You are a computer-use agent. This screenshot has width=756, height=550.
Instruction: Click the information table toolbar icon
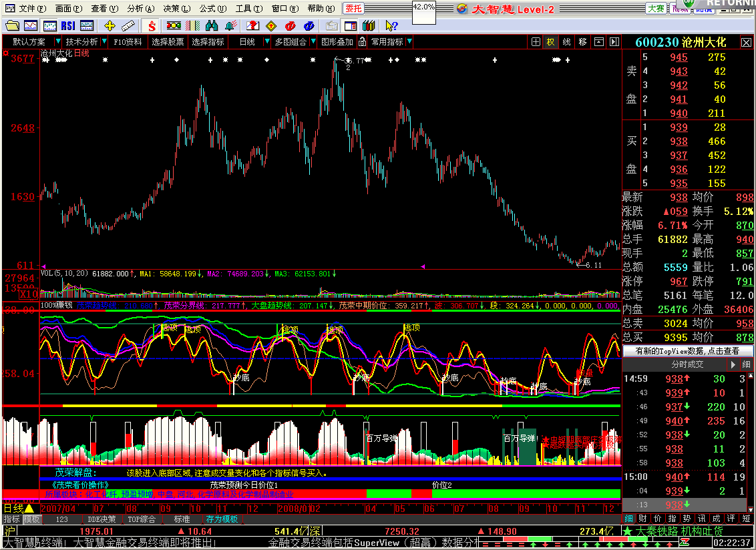click(x=87, y=25)
